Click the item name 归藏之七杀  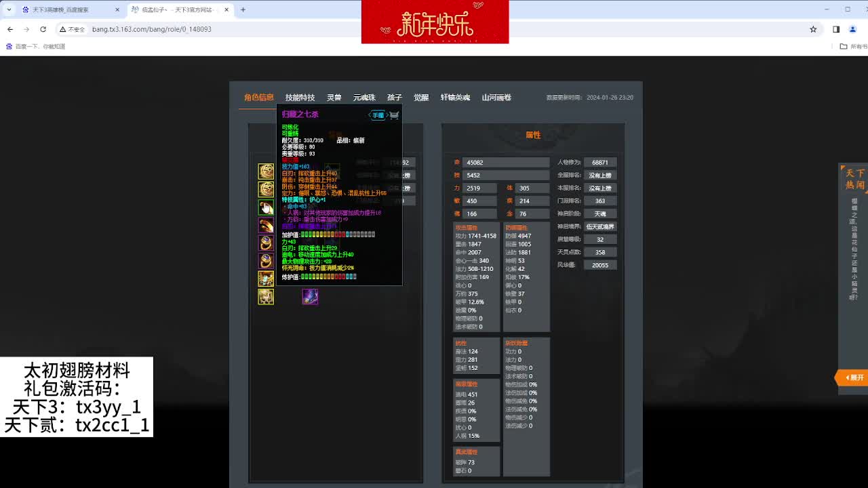[x=300, y=115]
